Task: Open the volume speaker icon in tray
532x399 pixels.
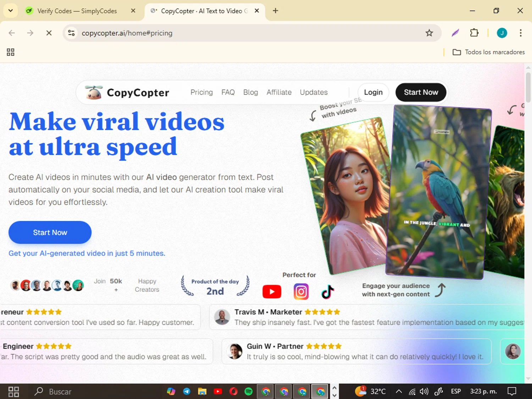Action: pos(424,392)
